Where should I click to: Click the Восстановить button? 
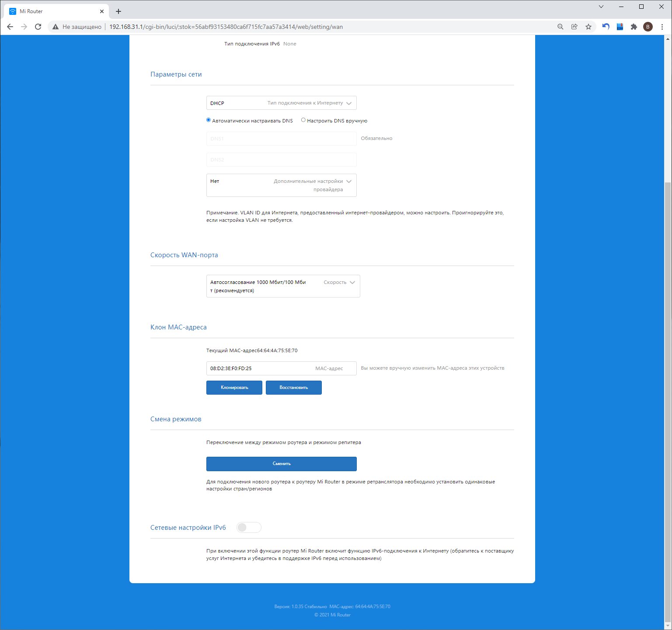(294, 388)
